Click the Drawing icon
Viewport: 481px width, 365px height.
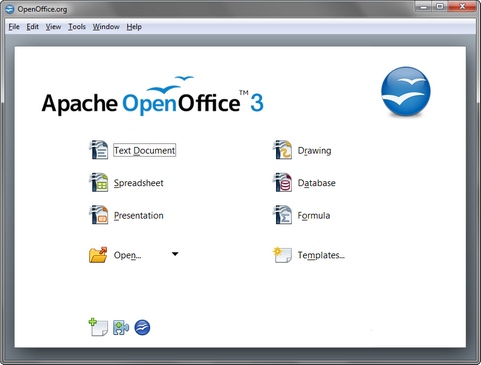tap(282, 150)
